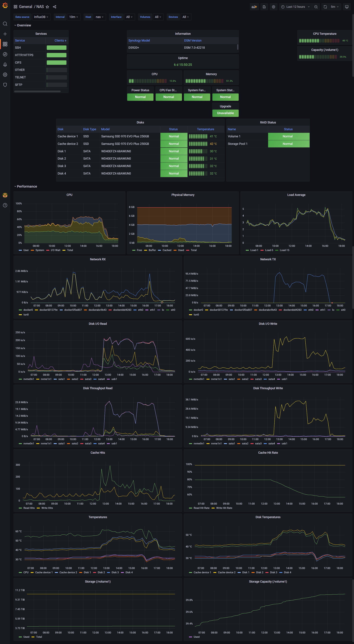Sort Services table by Clients column
354x644 pixels.
click(x=60, y=41)
